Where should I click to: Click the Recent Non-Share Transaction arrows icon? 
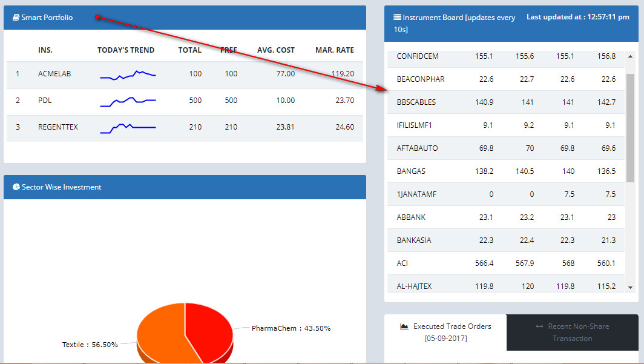pos(539,326)
